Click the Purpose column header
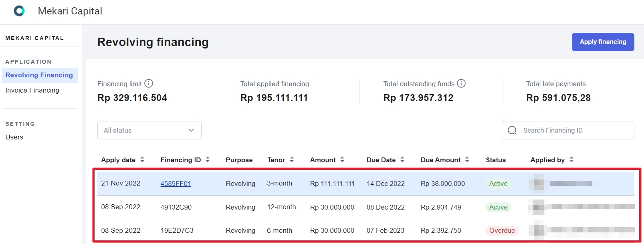Viewport: 644px width, 244px height. (239, 160)
